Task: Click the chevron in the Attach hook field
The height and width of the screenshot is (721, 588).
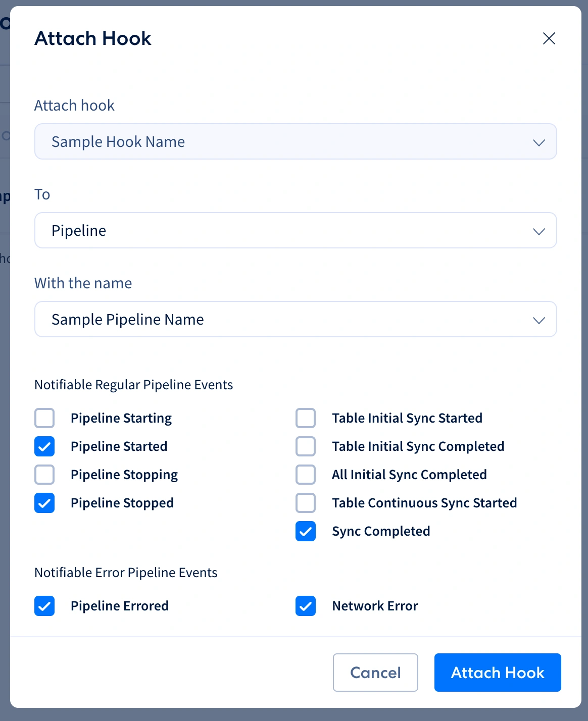Action: 539,142
